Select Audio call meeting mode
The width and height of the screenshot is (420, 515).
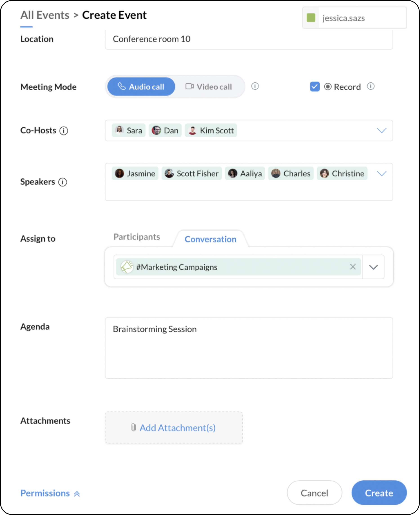coord(141,87)
